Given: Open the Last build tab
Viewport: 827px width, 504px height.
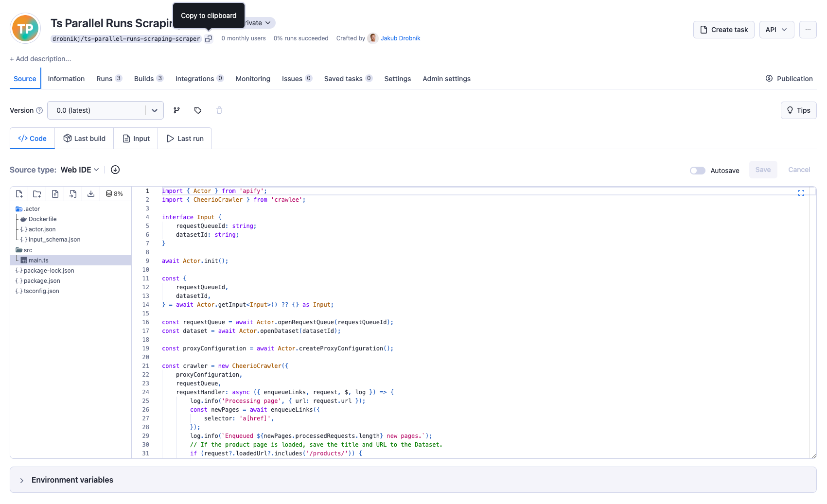Looking at the screenshot, I should (84, 139).
